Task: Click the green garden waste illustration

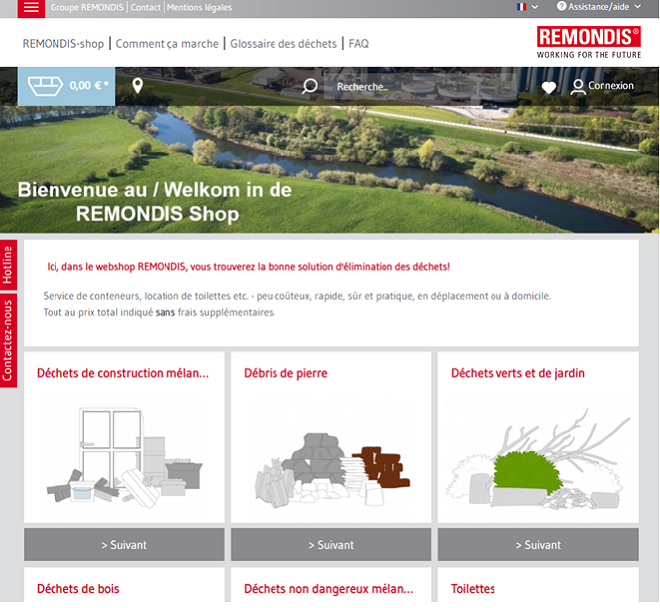Action: [x=539, y=459]
